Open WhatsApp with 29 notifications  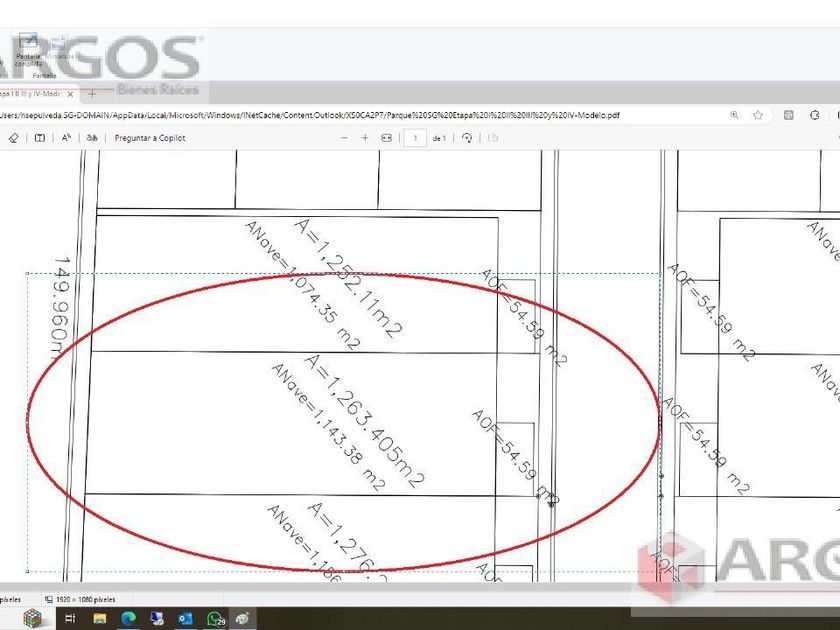(215, 619)
